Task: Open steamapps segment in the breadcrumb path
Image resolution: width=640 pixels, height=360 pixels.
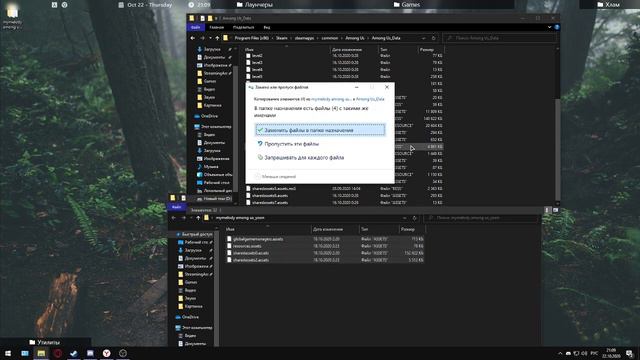Action: pyautogui.click(x=304, y=38)
